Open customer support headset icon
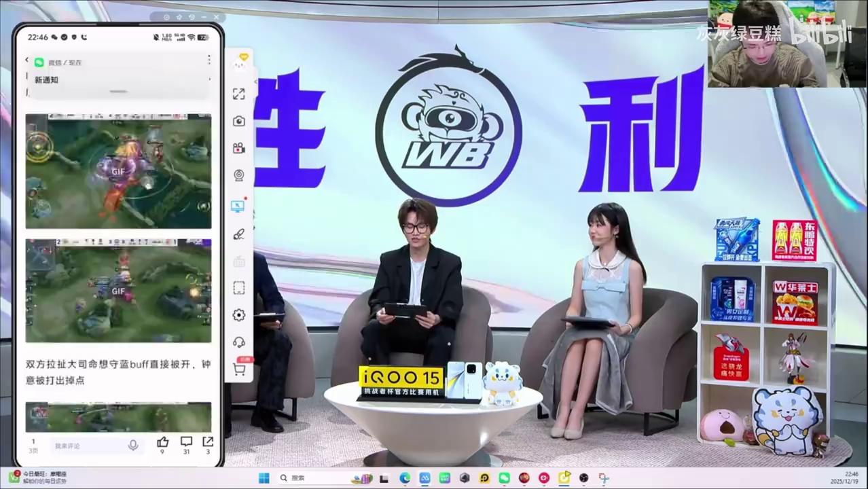The height and width of the screenshot is (489, 868). 238,342
